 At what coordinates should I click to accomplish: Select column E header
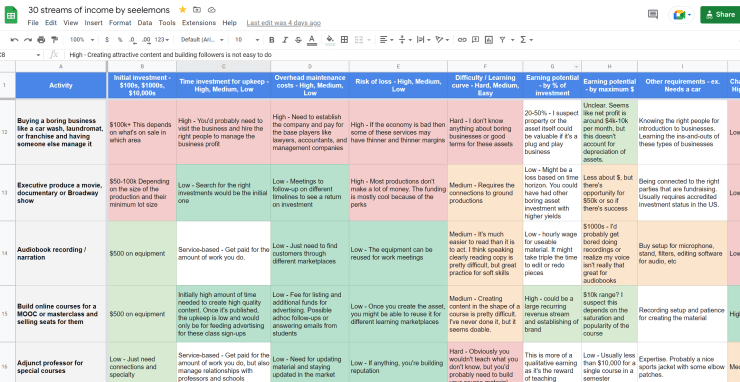(398, 67)
